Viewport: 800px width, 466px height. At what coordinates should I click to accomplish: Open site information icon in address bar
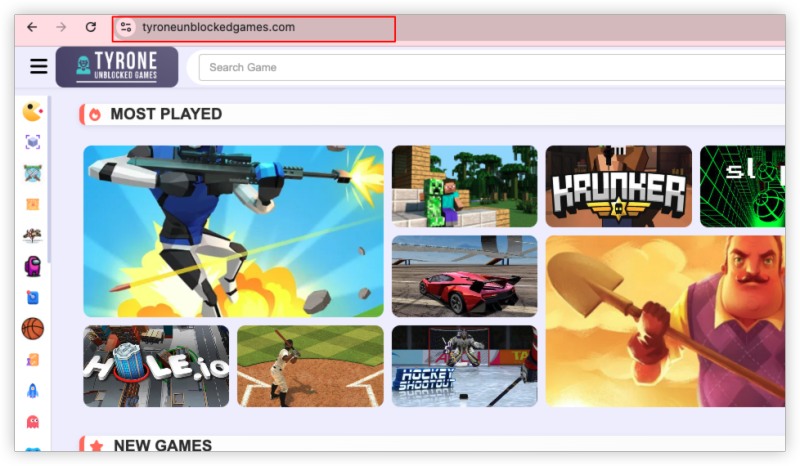click(126, 27)
